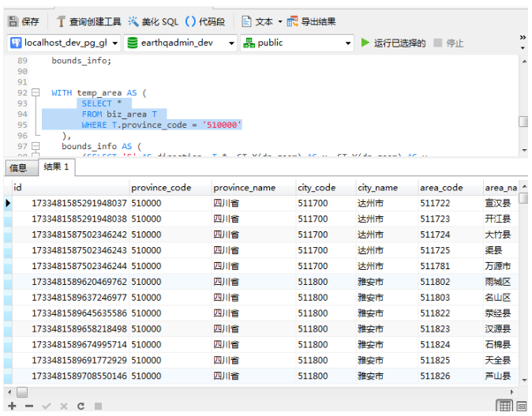Click the area_code column header
Viewport: 532px width, 416px height.
451,188
